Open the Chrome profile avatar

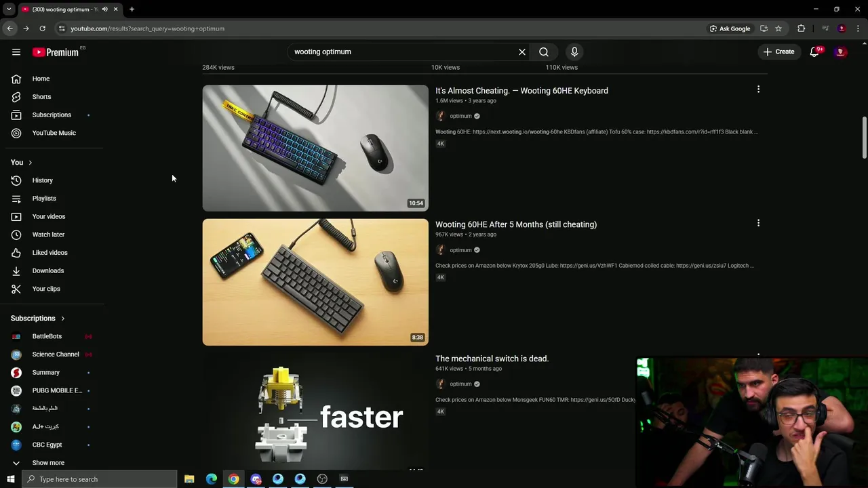coord(842,28)
